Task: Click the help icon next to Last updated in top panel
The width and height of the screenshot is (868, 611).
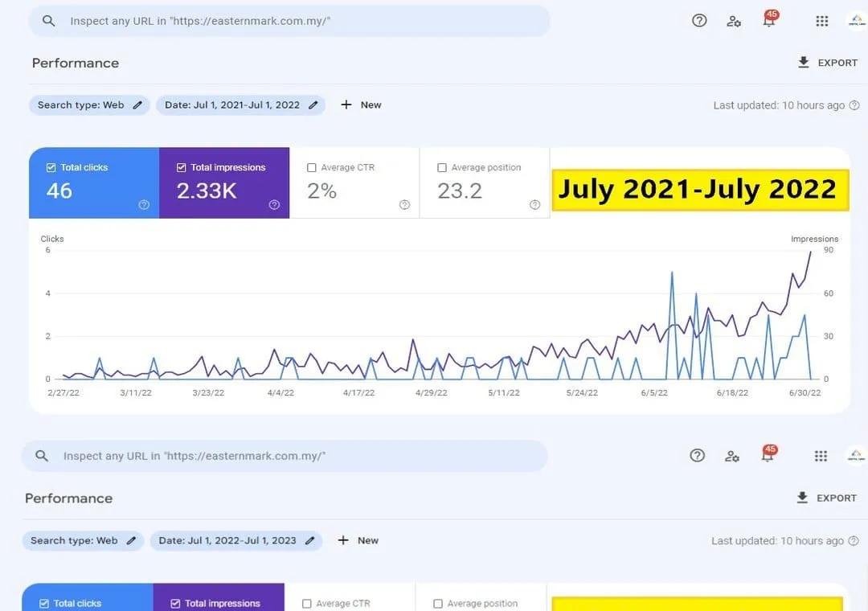Action: click(x=854, y=105)
